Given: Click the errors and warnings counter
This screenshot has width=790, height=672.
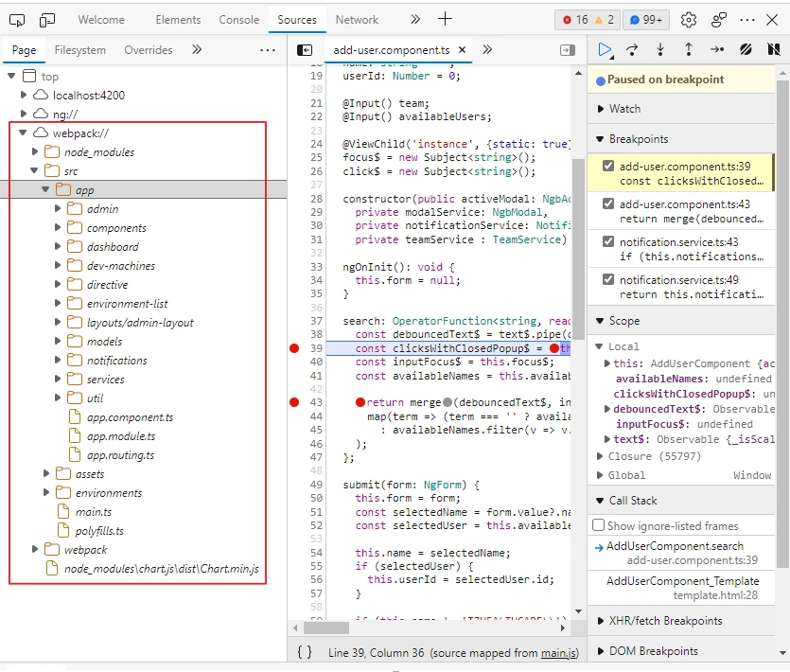Looking at the screenshot, I should pyautogui.click(x=588, y=20).
